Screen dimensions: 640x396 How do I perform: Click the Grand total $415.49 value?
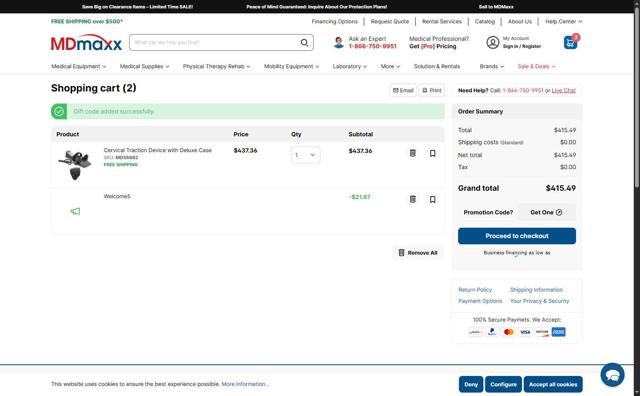click(x=561, y=188)
